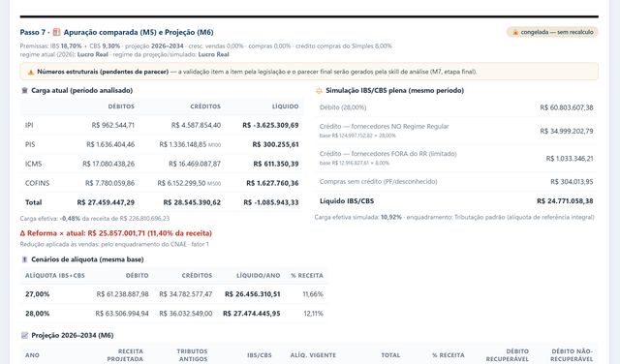Click the LÍQUIDO/ANO column header
Image resolution: width=620 pixels, height=364 pixels.
tap(259, 276)
